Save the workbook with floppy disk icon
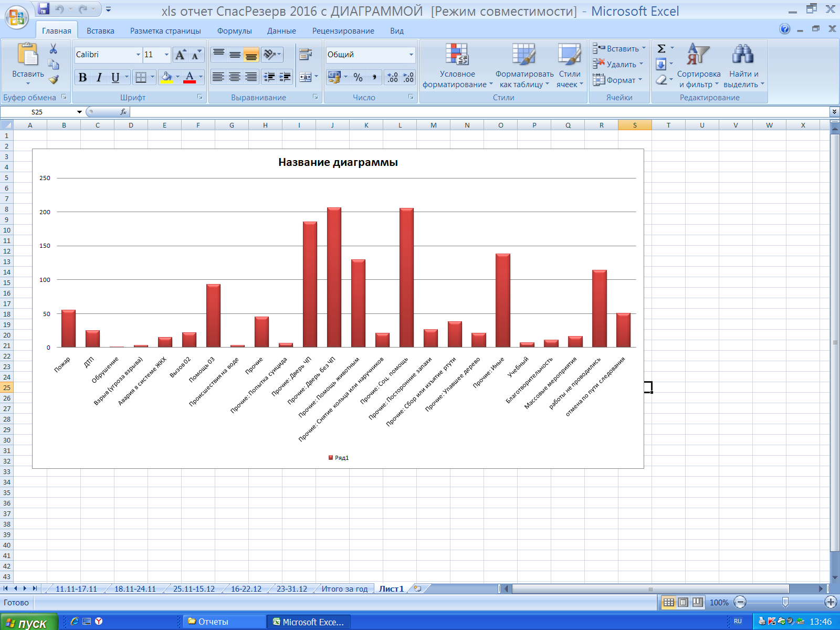 [44, 9]
